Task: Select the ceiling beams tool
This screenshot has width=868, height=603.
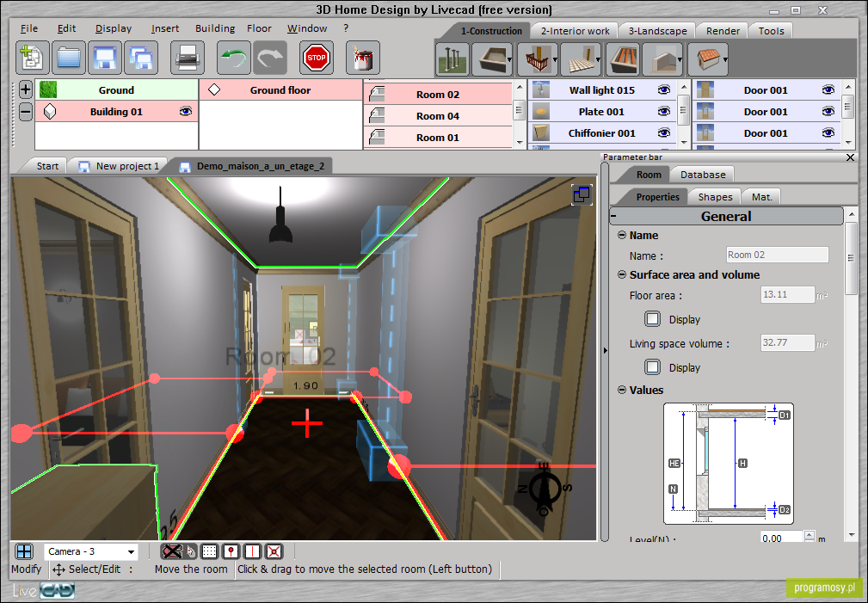Action: pos(624,59)
